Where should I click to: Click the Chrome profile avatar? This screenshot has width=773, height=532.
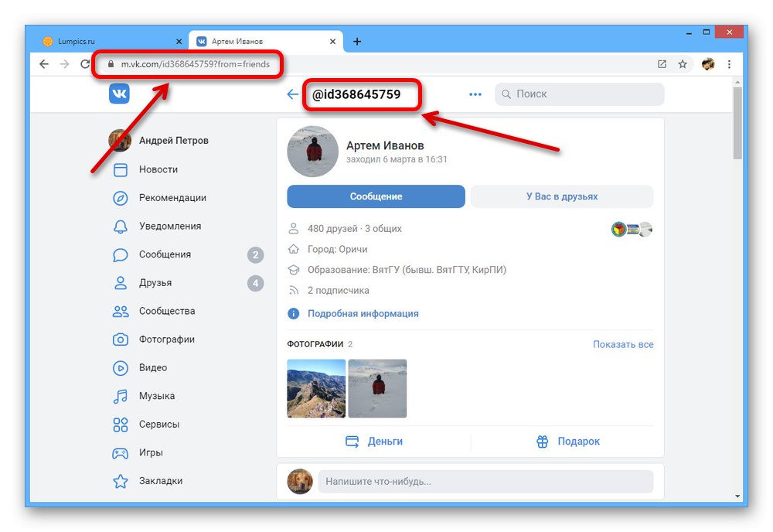coord(708,64)
